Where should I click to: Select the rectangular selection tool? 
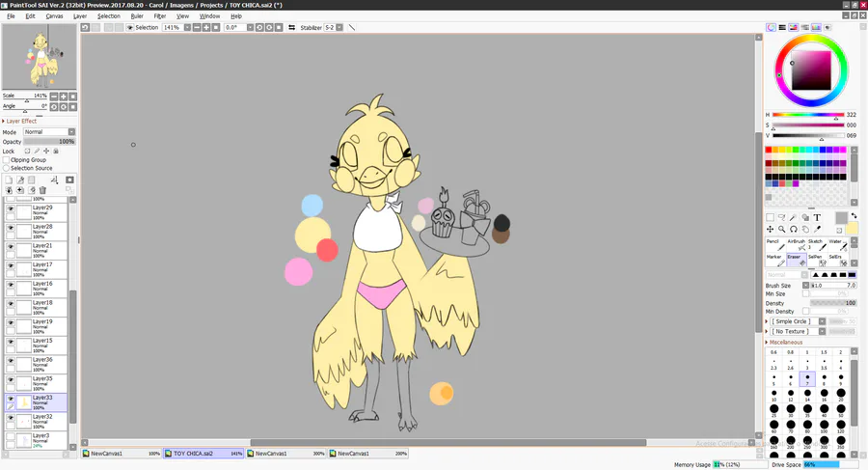770,218
